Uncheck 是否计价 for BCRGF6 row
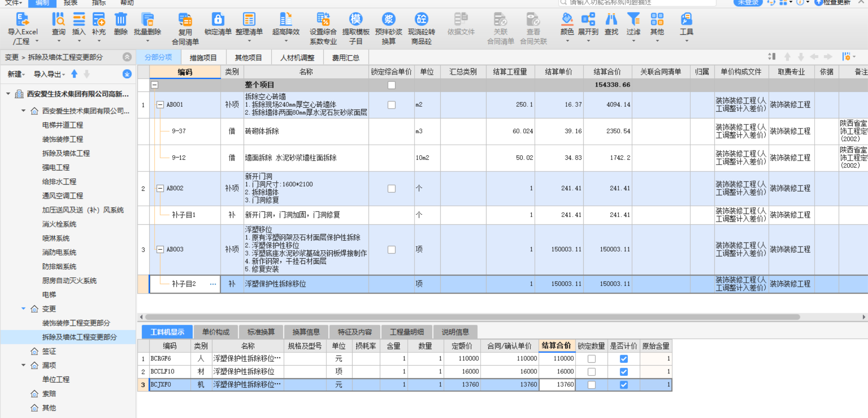Image resolution: width=868 pixels, height=418 pixels. click(x=624, y=359)
